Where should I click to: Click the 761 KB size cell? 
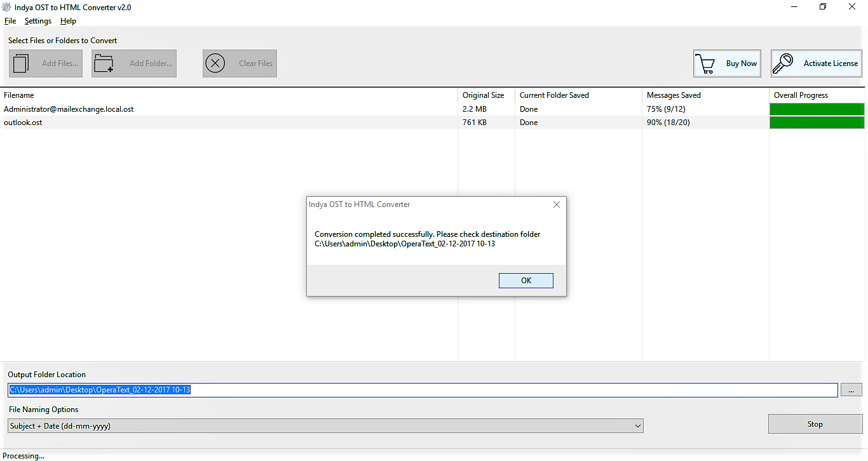(x=475, y=123)
